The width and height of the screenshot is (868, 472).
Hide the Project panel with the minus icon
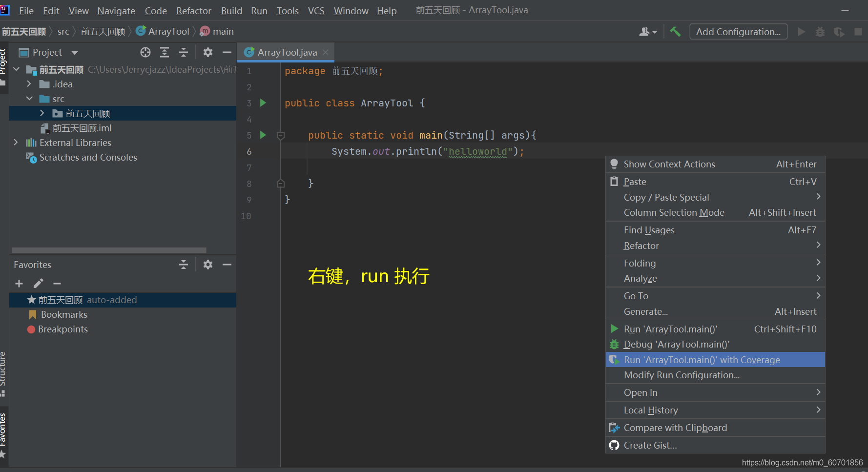[x=227, y=52]
